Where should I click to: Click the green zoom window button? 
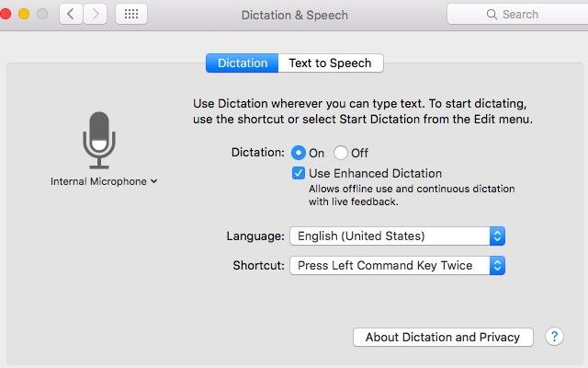[x=42, y=15]
